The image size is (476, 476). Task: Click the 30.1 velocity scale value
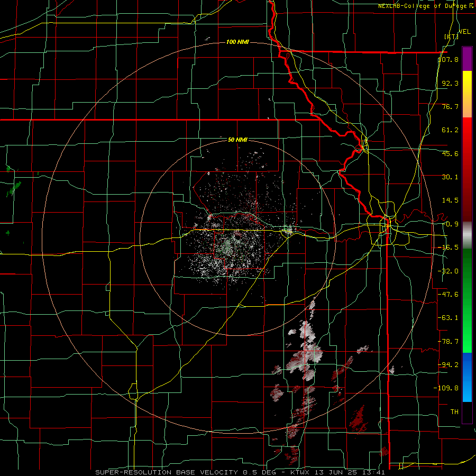(450, 177)
